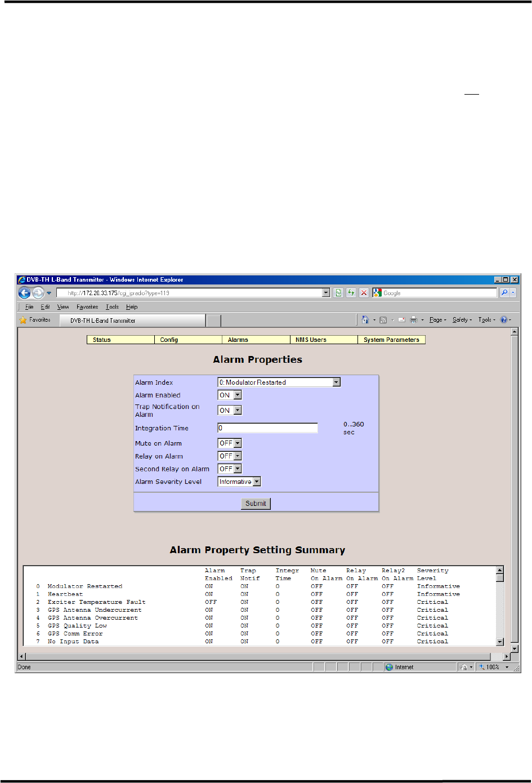The width and height of the screenshot is (532, 783).
Task: Click the page vertical scrollbar down arrow
Action: pos(514,648)
